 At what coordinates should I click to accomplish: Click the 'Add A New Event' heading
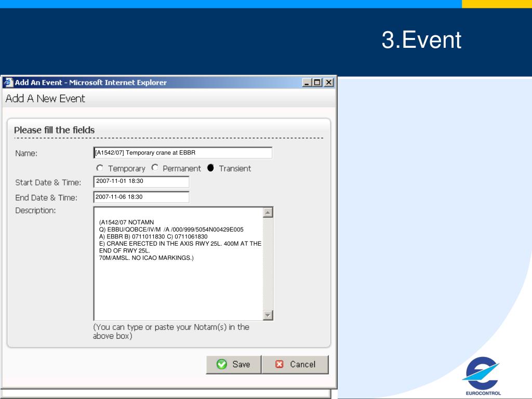pyautogui.click(x=45, y=98)
